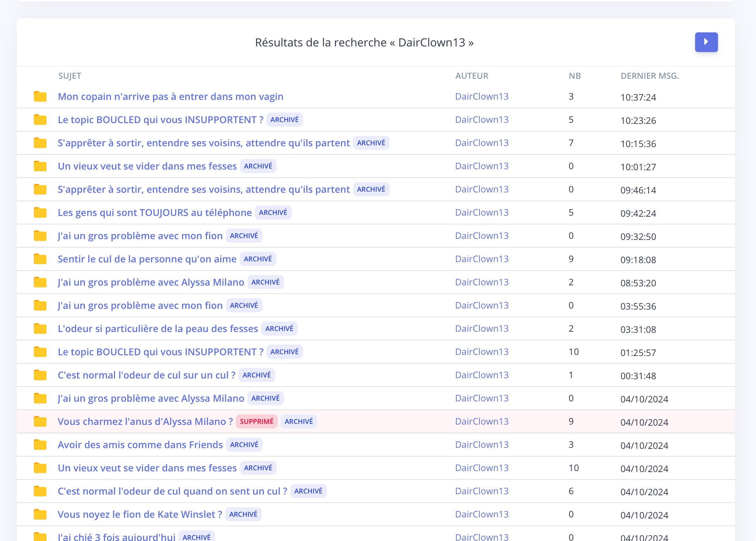Open author DairClown13 on Friends topic row

coord(482,445)
